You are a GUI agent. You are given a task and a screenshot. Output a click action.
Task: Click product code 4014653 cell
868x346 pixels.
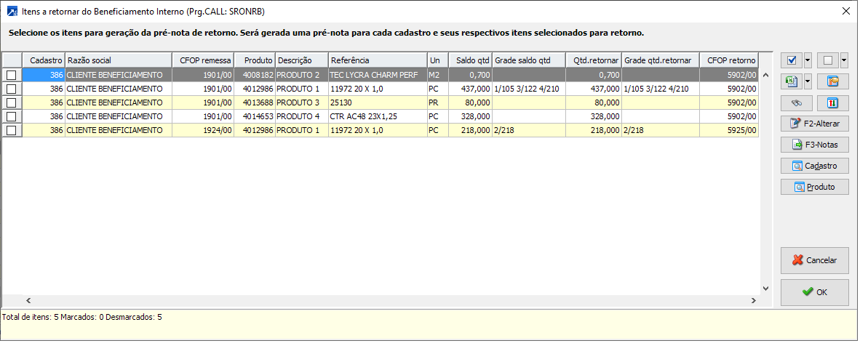pos(255,116)
